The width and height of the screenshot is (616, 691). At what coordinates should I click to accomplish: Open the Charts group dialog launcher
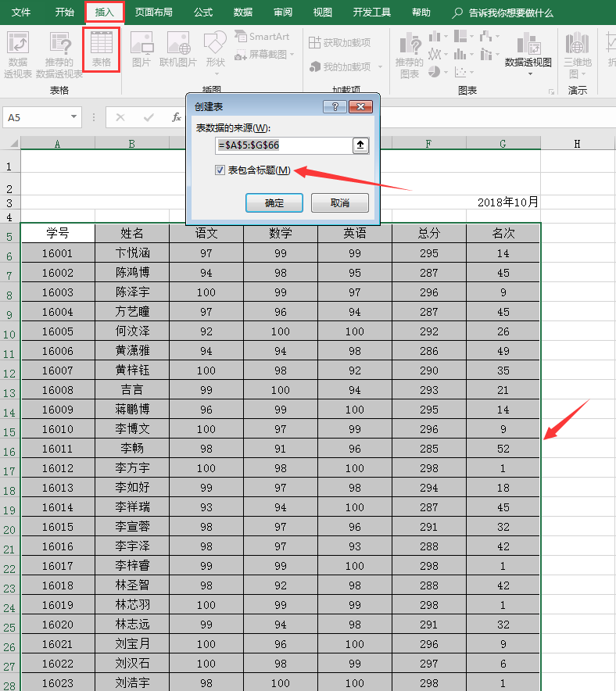pyautogui.click(x=551, y=91)
